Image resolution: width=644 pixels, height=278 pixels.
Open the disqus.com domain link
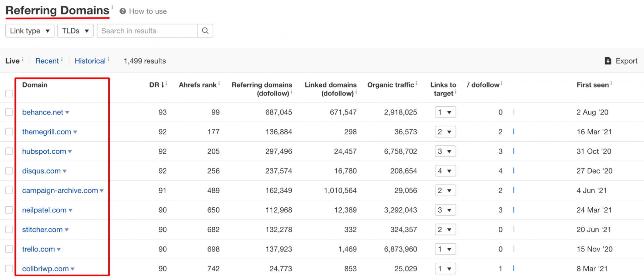coord(41,171)
